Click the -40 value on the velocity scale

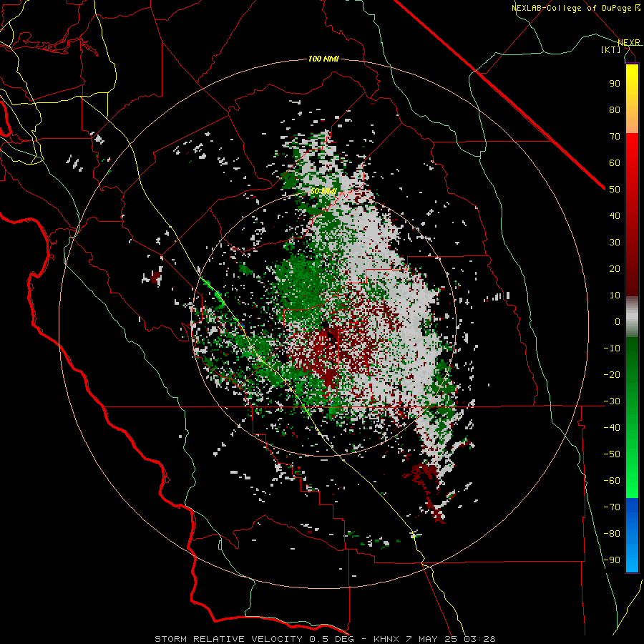click(x=612, y=428)
